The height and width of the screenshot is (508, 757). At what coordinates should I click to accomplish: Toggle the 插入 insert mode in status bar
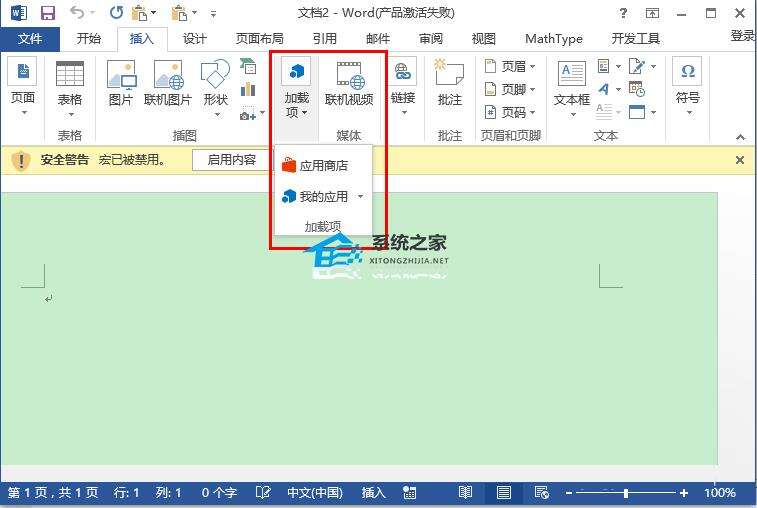click(373, 493)
